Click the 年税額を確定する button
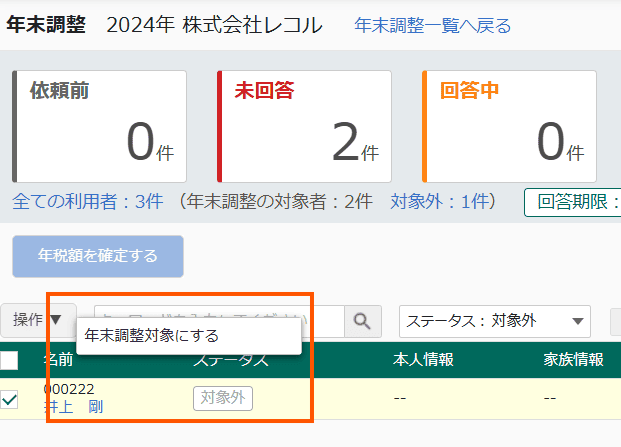The image size is (621, 447). pos(98,256)
